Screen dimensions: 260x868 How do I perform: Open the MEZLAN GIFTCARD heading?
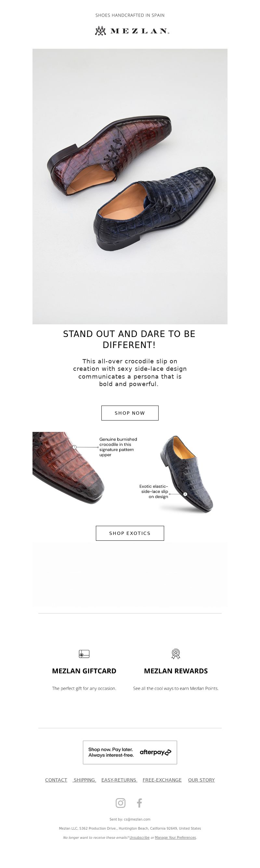(84, 671)
